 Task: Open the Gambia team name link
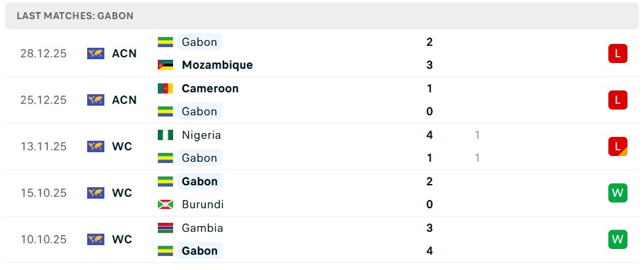click(x=202, y=228)
